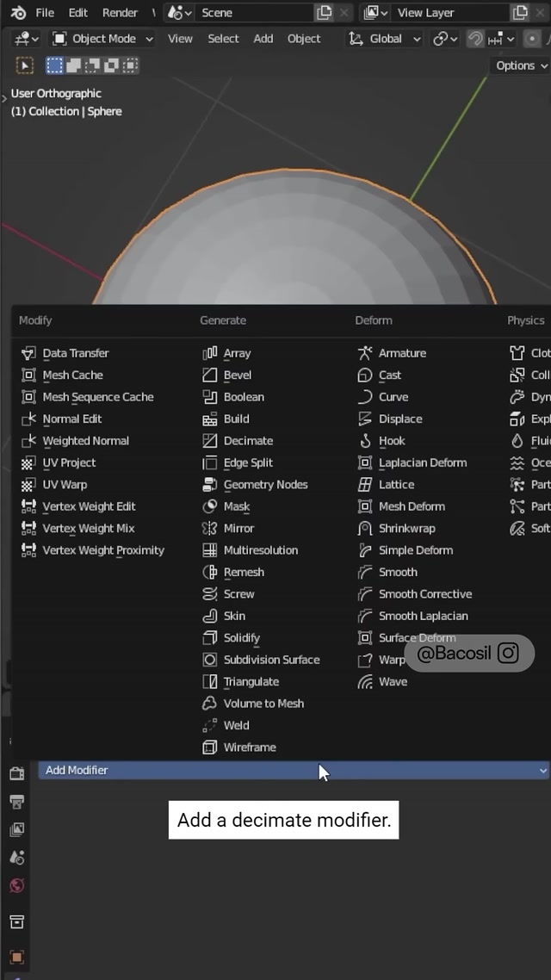This screenshot has width=551, height=980.
Task: Open the Object Mode dropdown
Action: tap(102, 39)
